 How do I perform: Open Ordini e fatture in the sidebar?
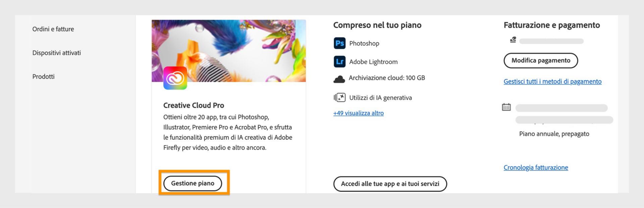click(53, 29)
